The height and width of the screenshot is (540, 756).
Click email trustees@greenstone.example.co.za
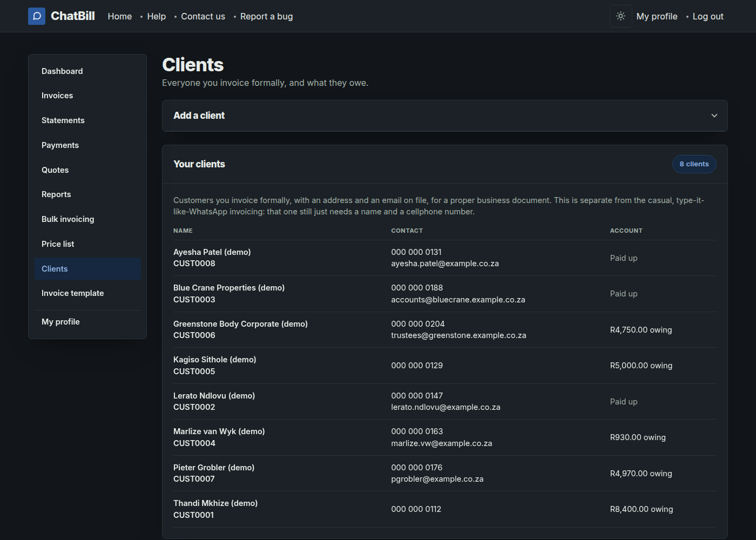458,335
